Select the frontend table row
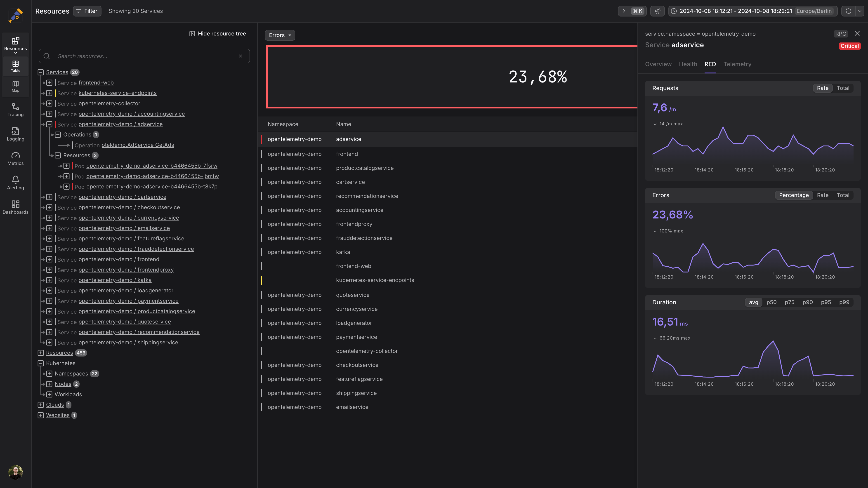The height and width of the screenshot is (488, 868). [447, 154]
